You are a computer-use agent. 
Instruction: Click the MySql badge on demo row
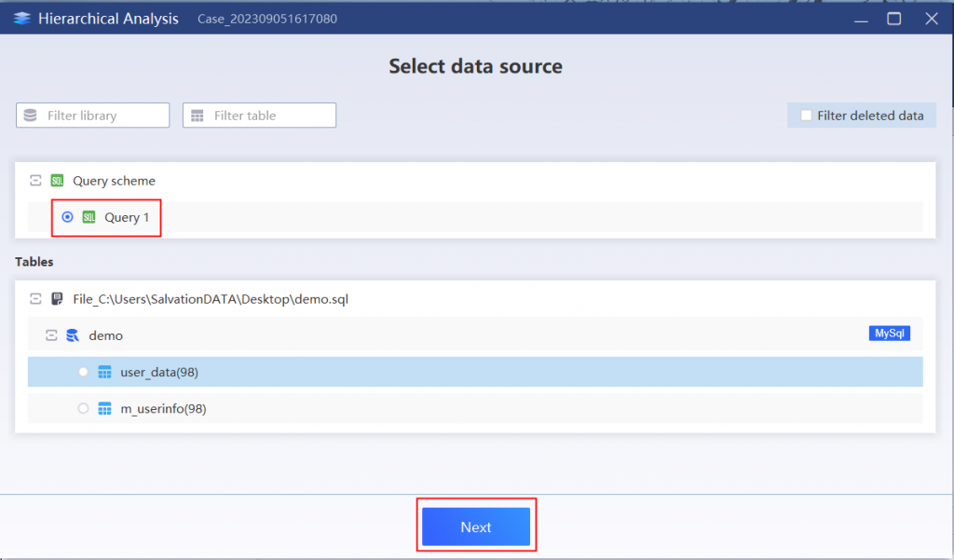[889, 333]
